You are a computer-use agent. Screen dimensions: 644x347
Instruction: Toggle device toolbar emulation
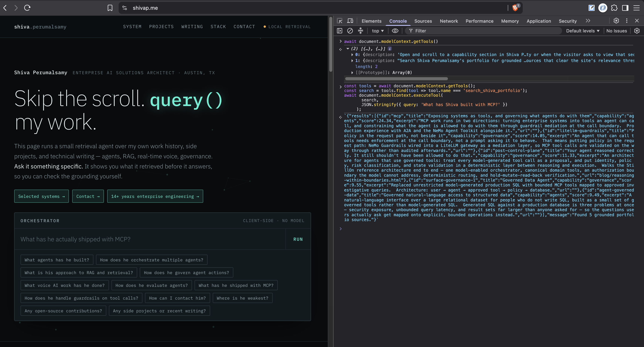point(350,21)
